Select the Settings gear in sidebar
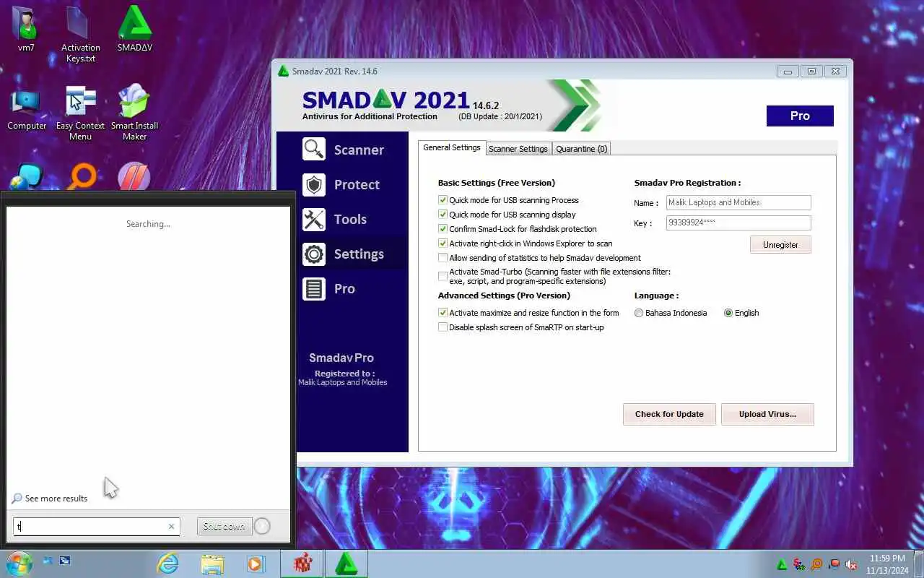The image size is (924, 578). [x=343, y=254]
